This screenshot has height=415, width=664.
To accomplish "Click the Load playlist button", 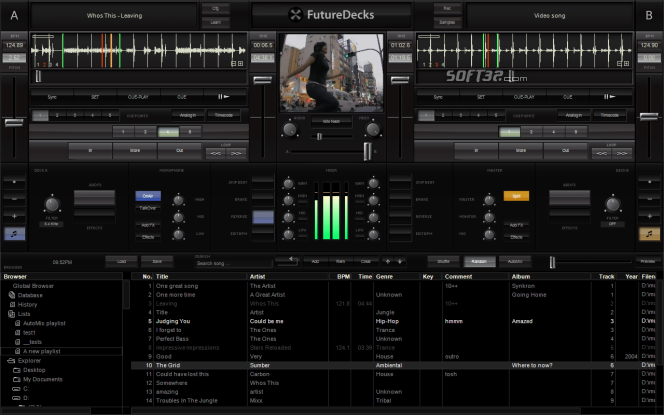I will [x=122, y=261].
